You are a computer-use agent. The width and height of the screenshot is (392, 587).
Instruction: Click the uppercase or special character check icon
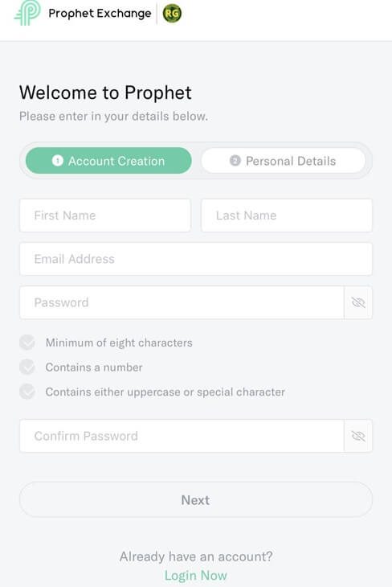click(x=27, y=392)
